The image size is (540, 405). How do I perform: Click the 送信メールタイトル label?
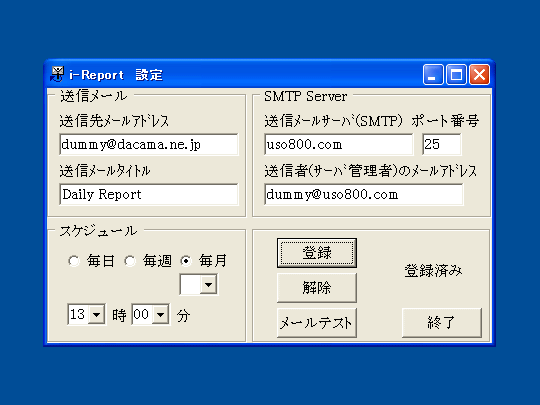105,171
